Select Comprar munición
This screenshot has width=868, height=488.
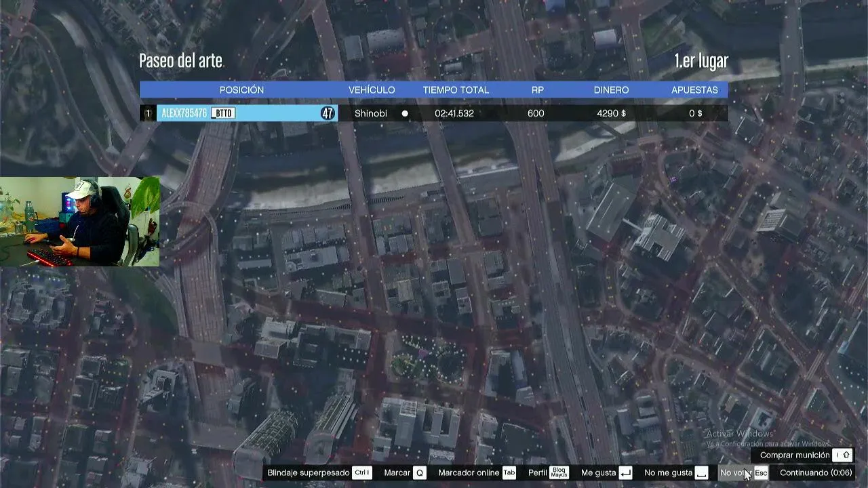tap(795, 455)
